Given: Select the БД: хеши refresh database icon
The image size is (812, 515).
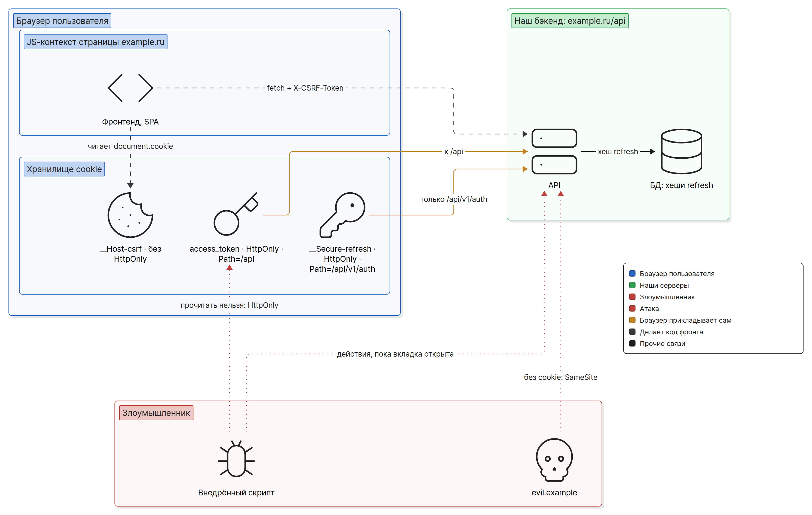Looking at the screenshot, I should 682,151.
